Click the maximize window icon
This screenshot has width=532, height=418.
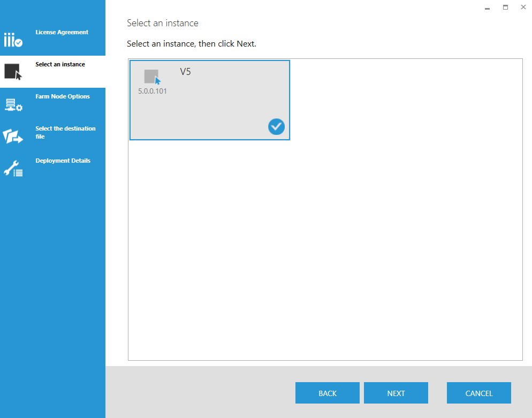point(505,7)
